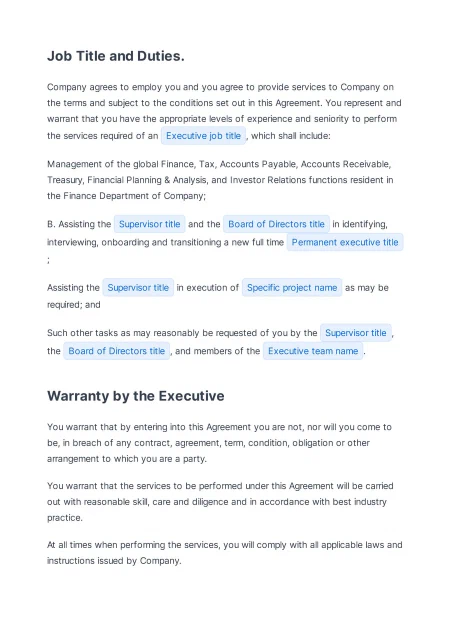Click Board of Directors title in last paragraph

[116, 351]
